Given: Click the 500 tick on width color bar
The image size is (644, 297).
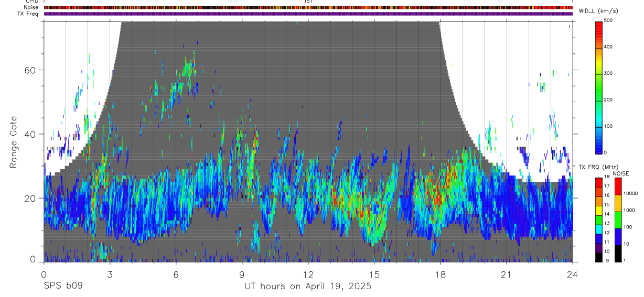Looking at the screenshot, I should tap(609, 20).
